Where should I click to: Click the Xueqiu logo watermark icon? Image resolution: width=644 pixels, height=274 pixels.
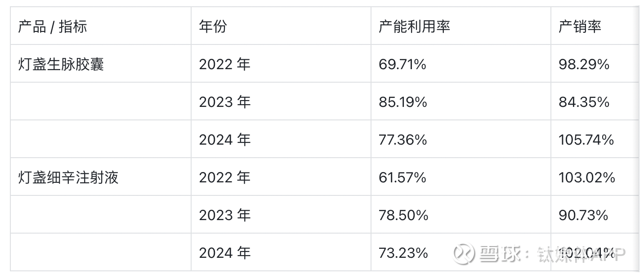click(463, 254)
